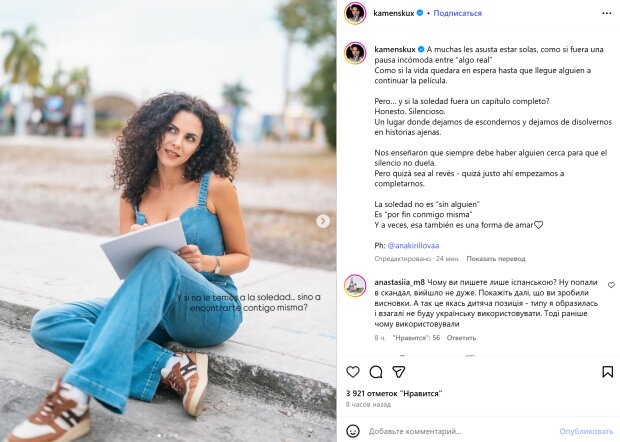620x442 pixels.
Task: Click kamenskux avatar beside caption
Action: pyautogui.click(x=355, y=53)
